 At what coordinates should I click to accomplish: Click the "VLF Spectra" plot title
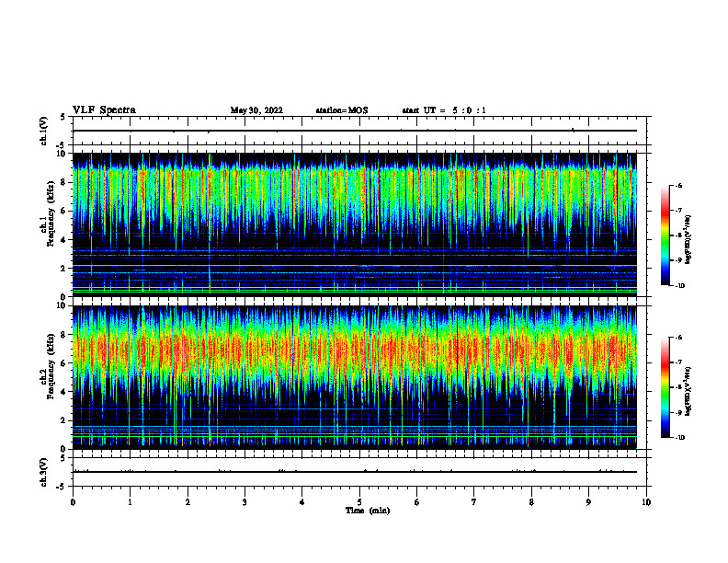click(x=104, y=110)
